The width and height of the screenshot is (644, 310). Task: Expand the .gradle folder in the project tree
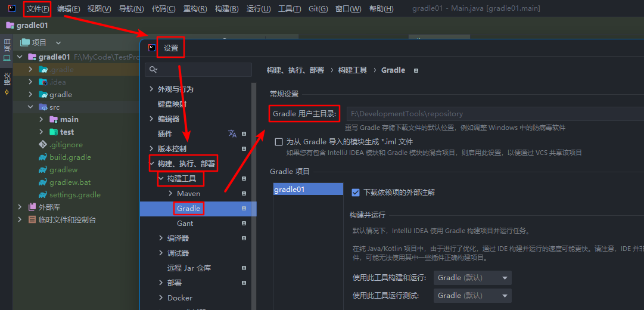click(x=30, y=70)
